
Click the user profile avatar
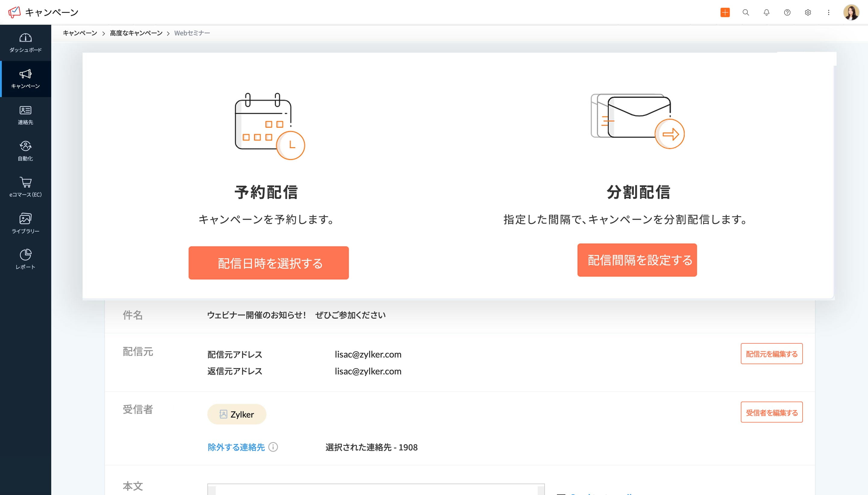[x=851, y=13]
